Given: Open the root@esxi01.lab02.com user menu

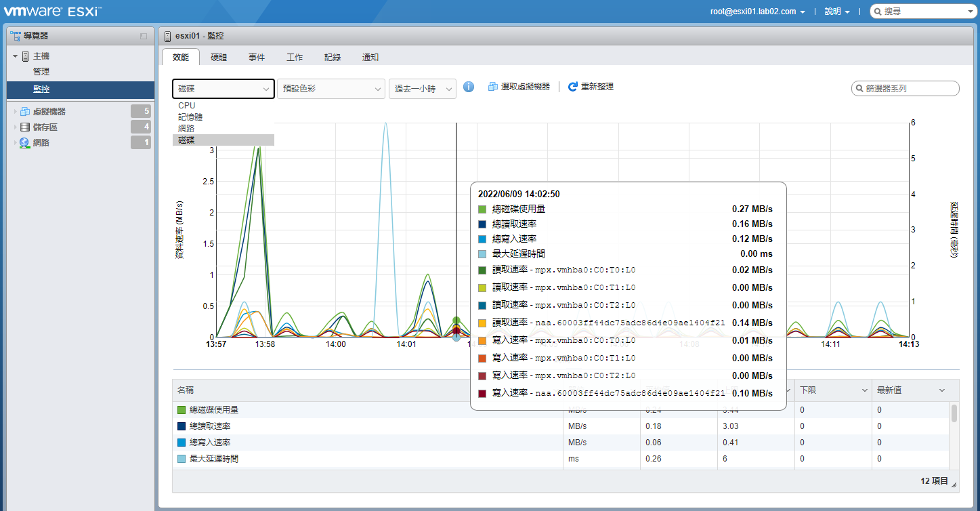Looking at the screenshot, I should tap(757, 12).
